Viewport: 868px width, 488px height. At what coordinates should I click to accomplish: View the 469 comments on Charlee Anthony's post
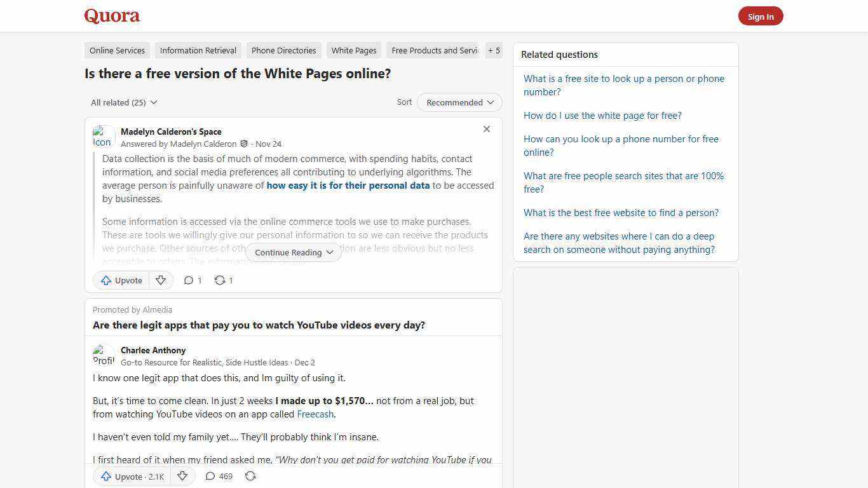coord(218,476)
